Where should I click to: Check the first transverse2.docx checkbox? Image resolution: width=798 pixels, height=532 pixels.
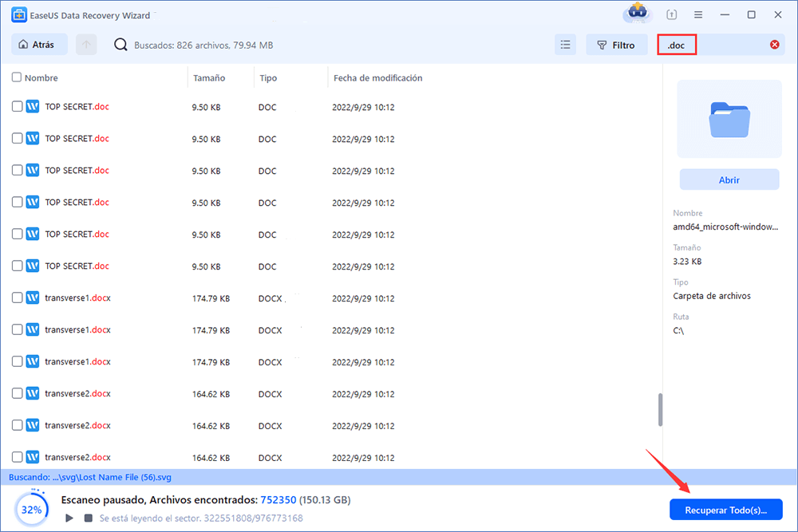[17, 393]
